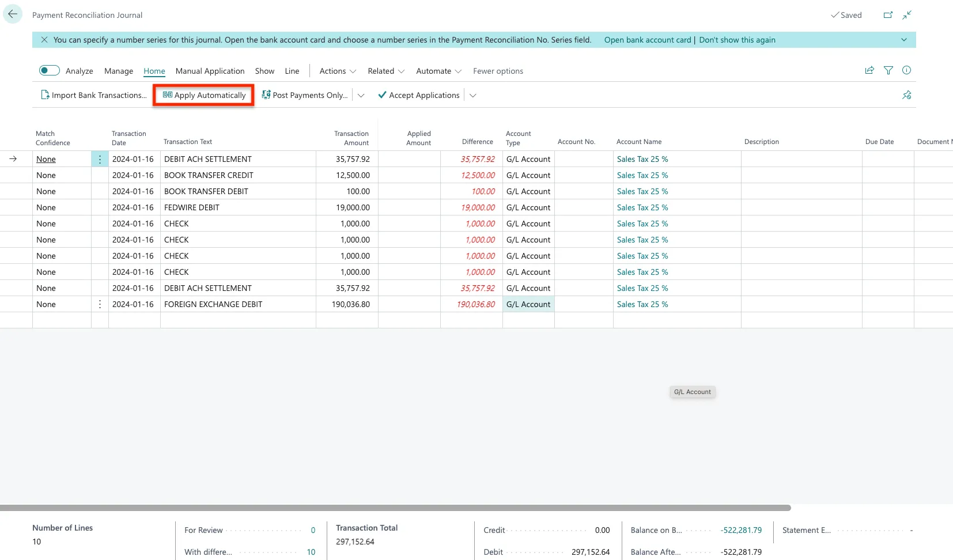The height and width of the screenshot is (560, 953).
Task: Click the collapse page icon
Action: pyautogui.click(x=907, y=15)
